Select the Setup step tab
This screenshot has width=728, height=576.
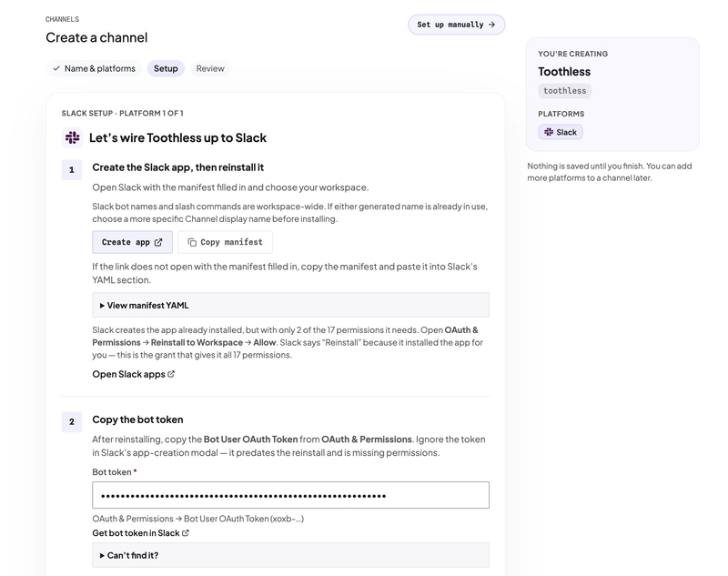pyautogui.click(x=166, y=68)
